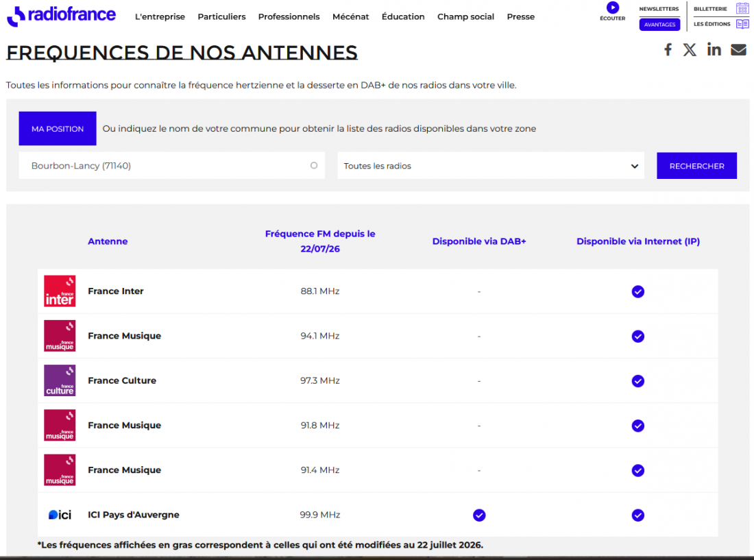Click the Billetterie text link
The height and width of the screenshot is (560, 754).
click(x=710, y=9)
